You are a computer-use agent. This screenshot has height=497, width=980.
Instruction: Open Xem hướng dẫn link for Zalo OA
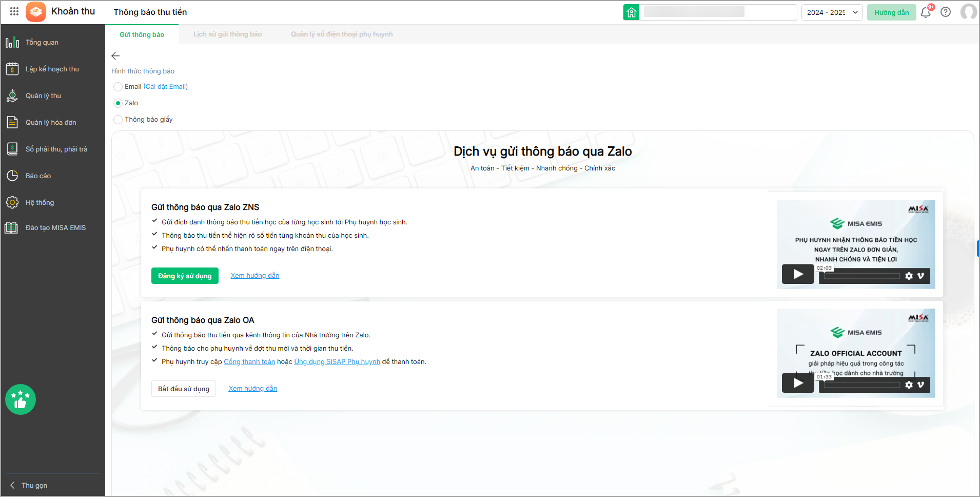click(253, 389)
